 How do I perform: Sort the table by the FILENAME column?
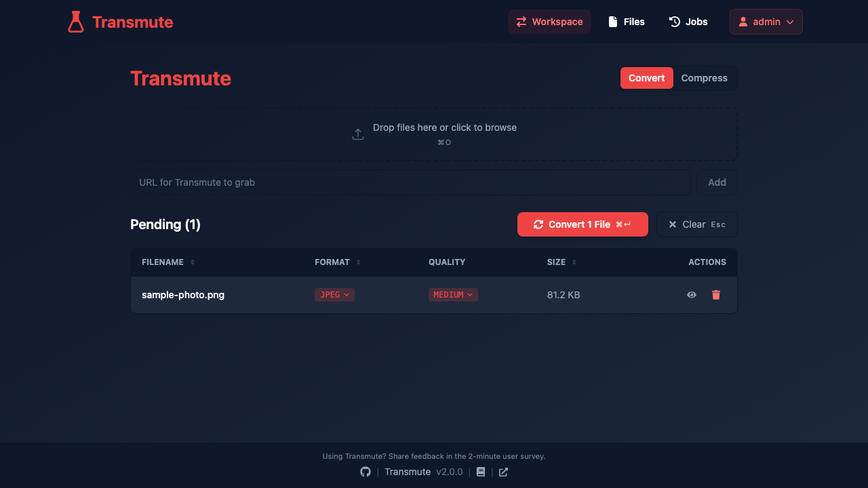pos(168,262)
